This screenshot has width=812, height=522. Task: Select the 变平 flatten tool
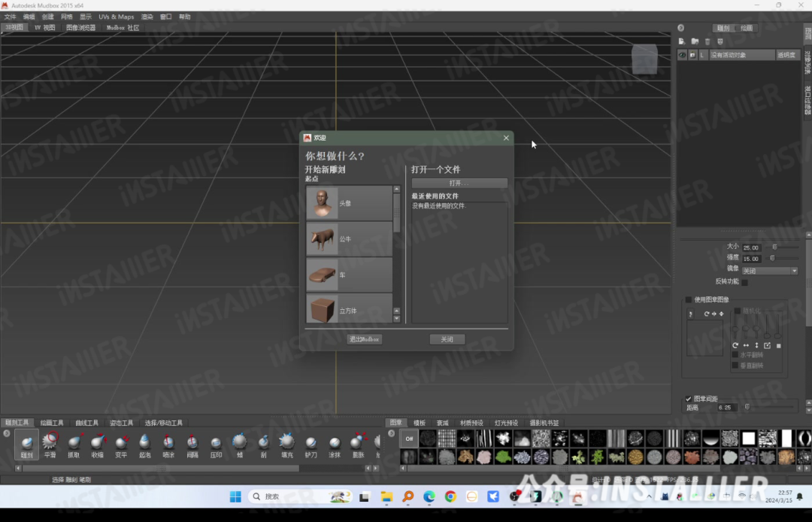point(121,445)
